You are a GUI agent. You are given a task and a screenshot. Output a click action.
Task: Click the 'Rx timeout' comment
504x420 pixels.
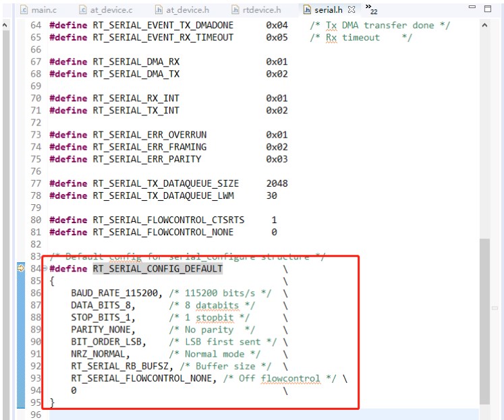[x=360, y=38]
